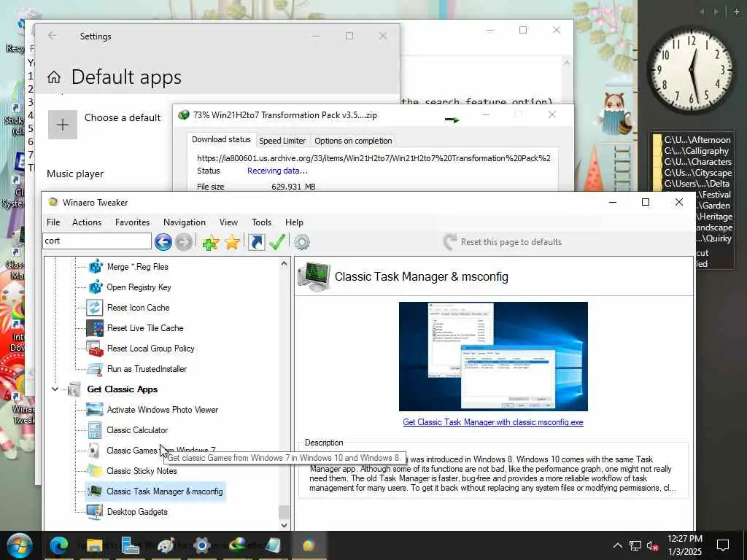Click the tree scroll down arrow
The image size is (747, 560).
[x=284, y=525]
